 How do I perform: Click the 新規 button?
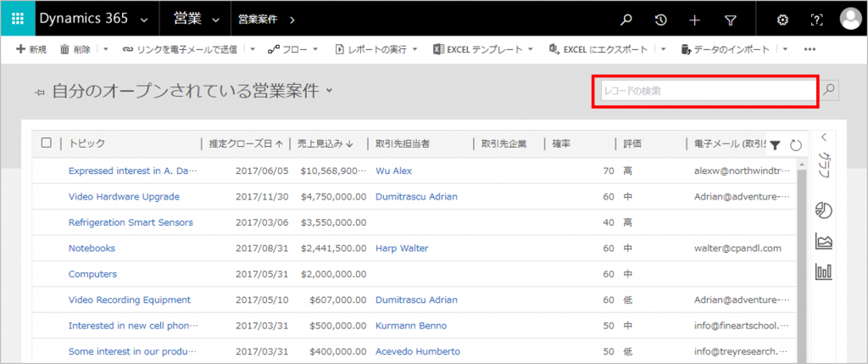[x=31, y=50]
